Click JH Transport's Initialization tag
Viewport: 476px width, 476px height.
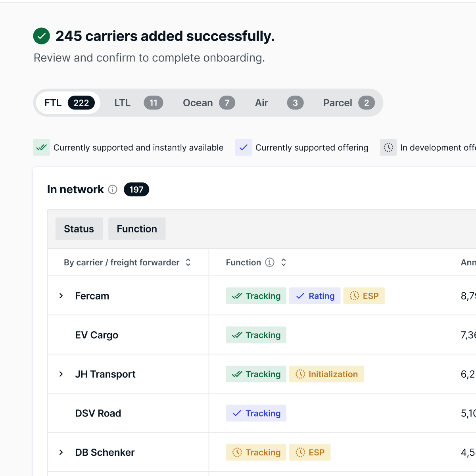coord(326,374)
